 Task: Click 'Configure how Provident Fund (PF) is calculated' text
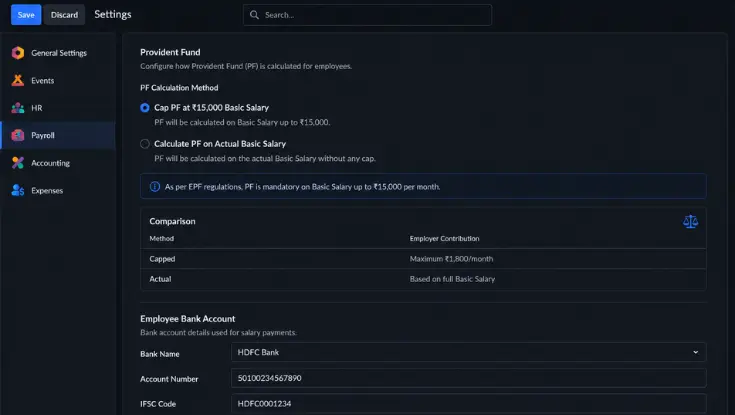[x=246, y=66]
